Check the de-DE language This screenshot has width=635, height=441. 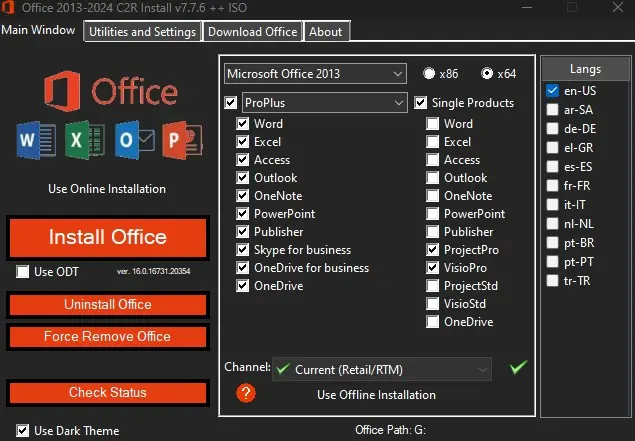click(552, 128)
